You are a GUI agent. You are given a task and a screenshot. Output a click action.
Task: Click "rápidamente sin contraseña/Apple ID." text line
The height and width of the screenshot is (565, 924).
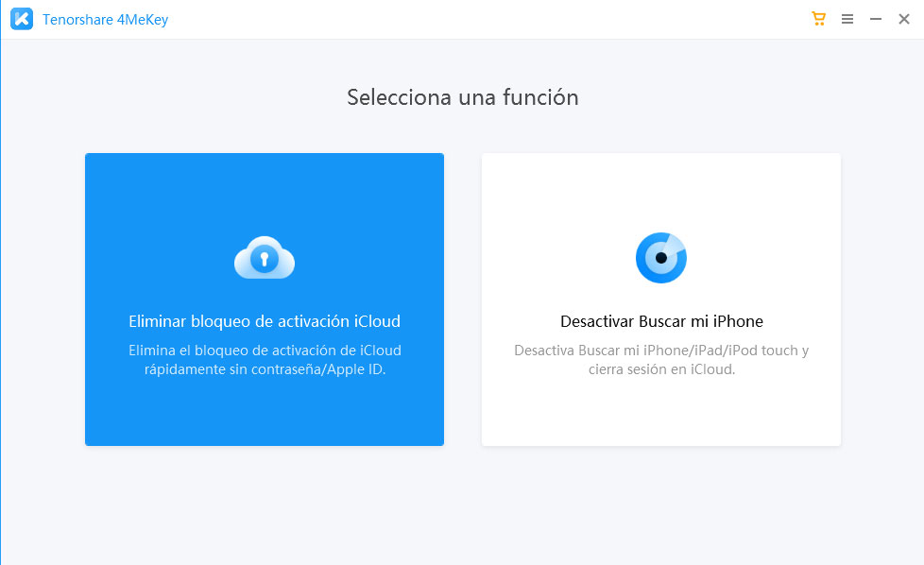point(265,369)
